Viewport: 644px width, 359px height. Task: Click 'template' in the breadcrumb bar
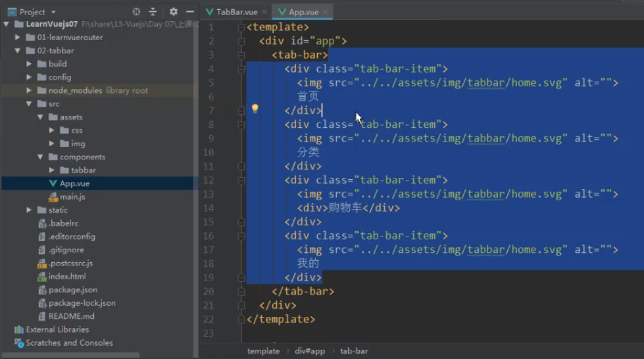coord(263,351)
